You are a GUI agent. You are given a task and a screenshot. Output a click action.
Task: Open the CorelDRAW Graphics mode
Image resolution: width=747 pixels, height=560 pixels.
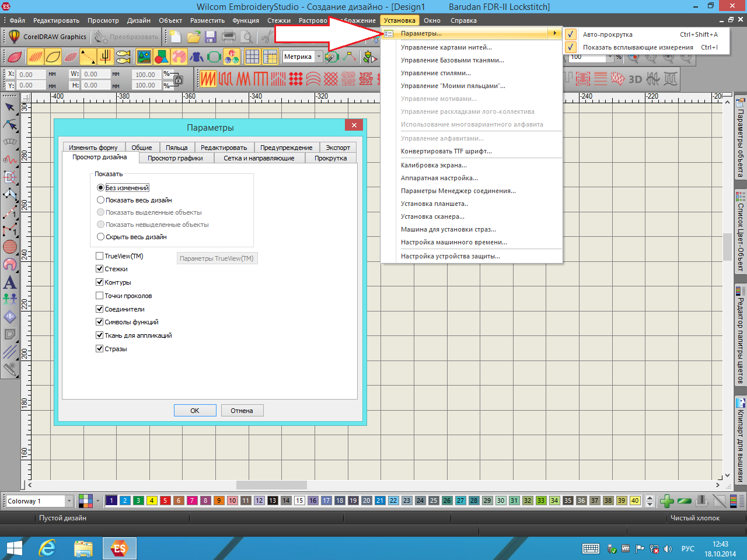tap(48, 37)
